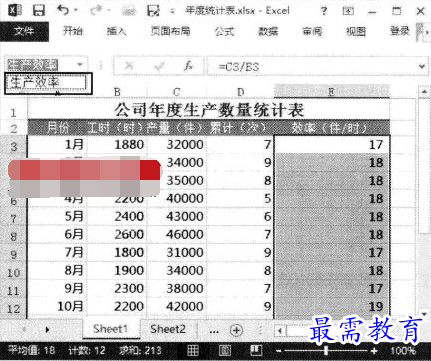The height and width of the screenshot is (361, 431).
Task: Click cell with value 46000
Action: coord(177,234)
